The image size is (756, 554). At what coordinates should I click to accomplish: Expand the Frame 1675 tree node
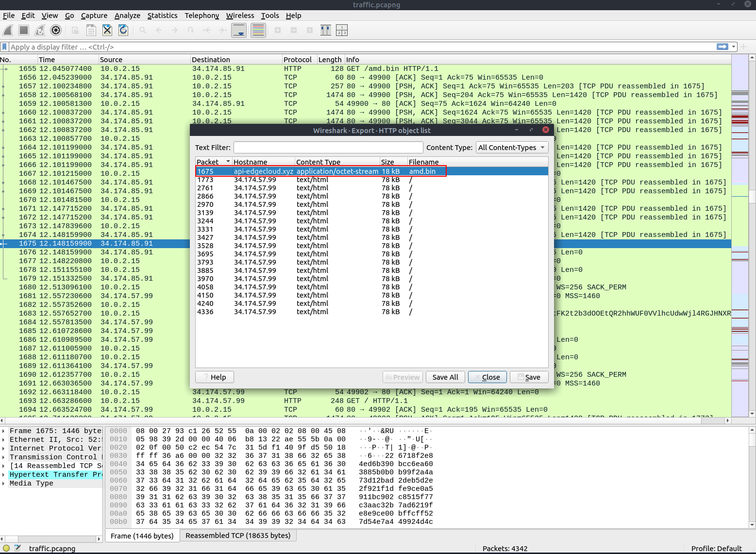coord(4,431)
